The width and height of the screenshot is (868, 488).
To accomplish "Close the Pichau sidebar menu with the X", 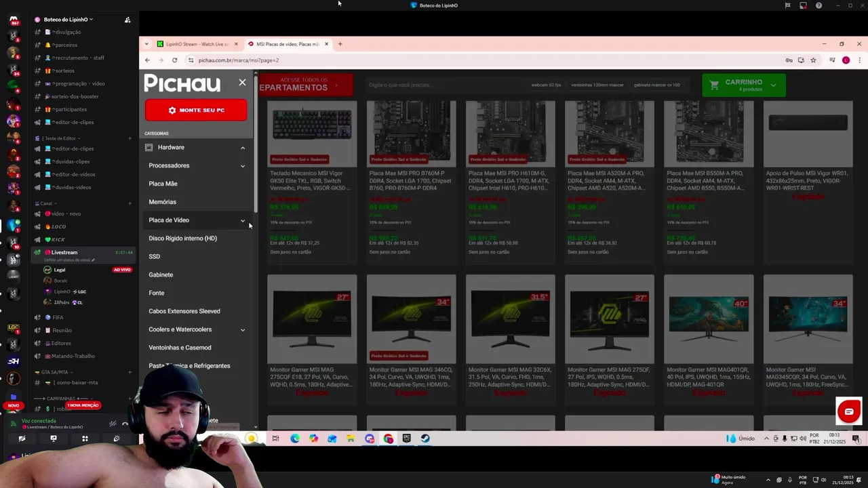I will tap(242, 82).
